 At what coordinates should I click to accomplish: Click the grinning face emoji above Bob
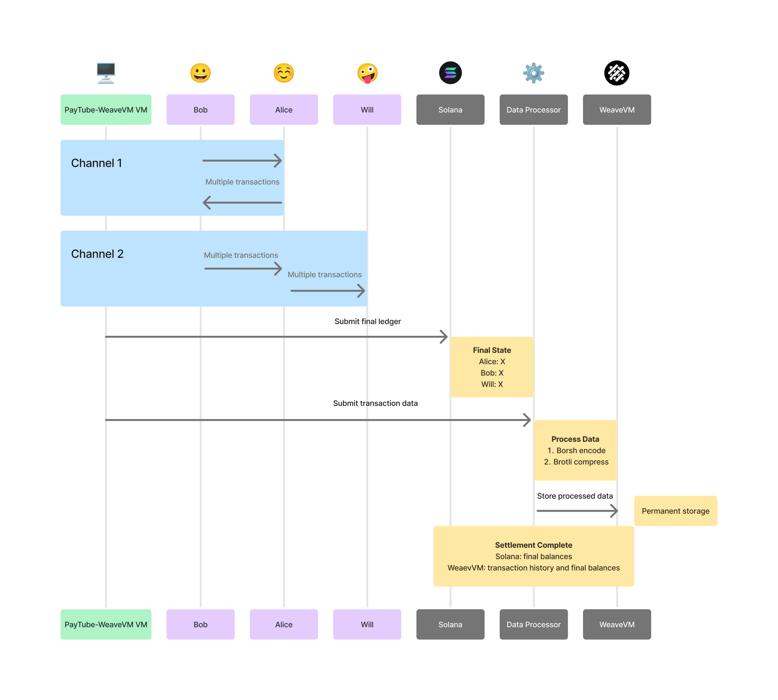tap(200, 73)
